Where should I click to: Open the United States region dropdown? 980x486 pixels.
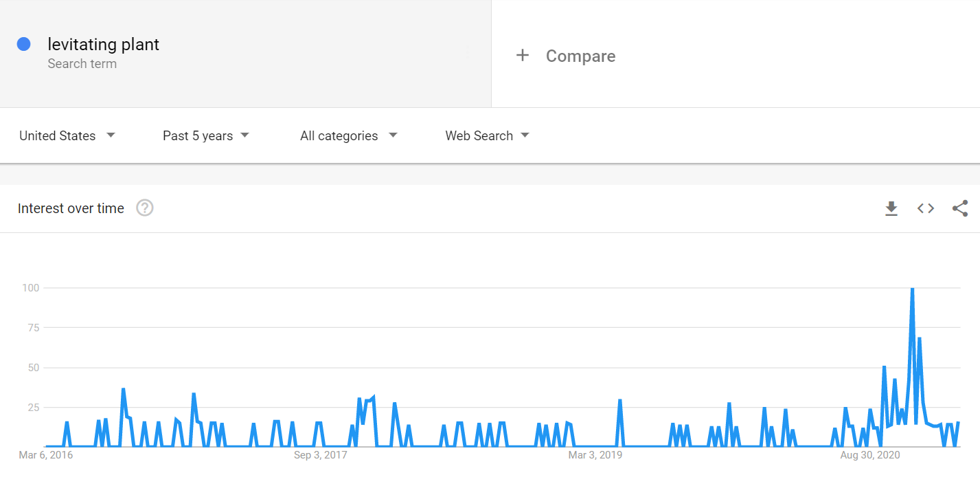point(67,135)
